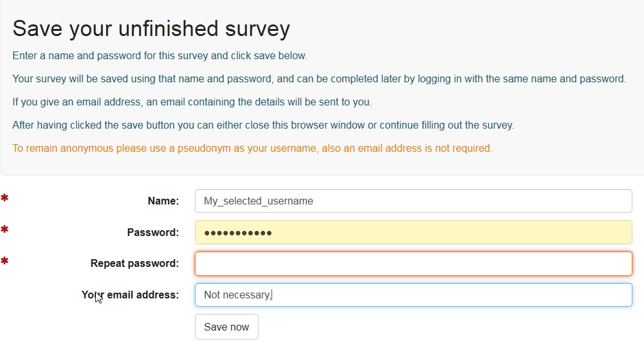Click the red asterisk beside Password

click(x=5, y=230)
